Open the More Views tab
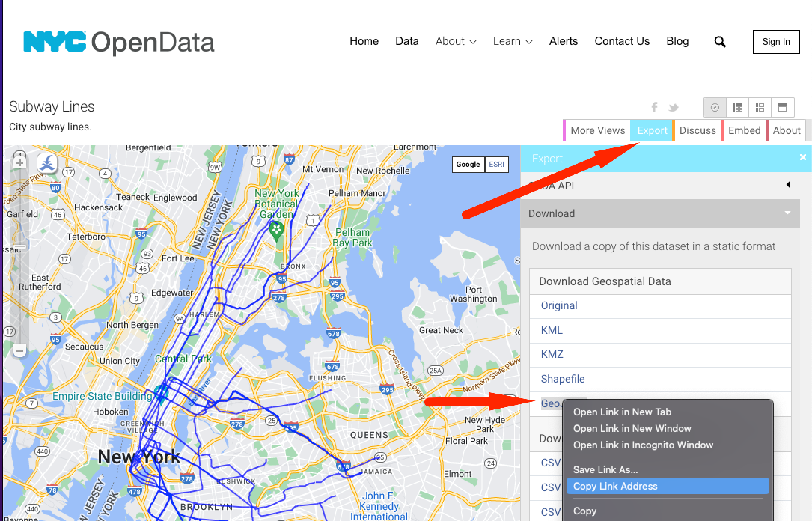Screen dimensions: 812x521 click(x=598, y=130)
